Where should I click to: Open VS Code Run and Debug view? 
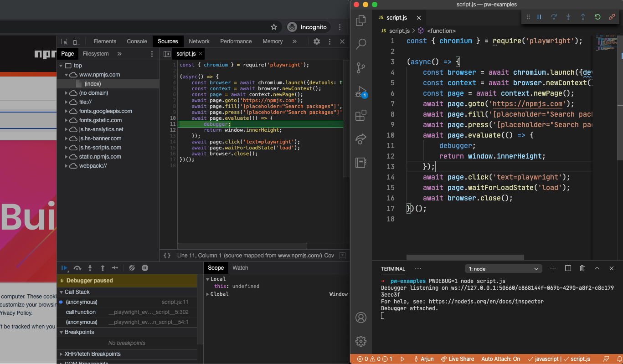[361, 92]
